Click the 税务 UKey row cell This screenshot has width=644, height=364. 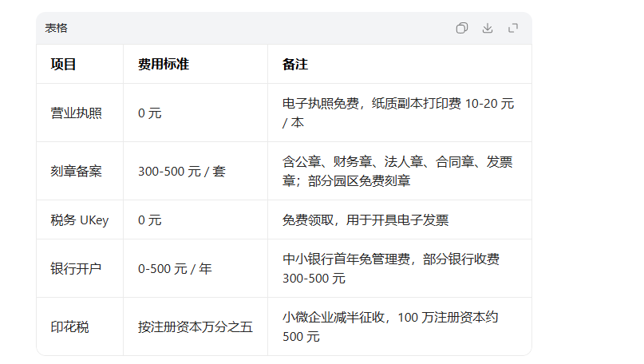tap(79, 220)
